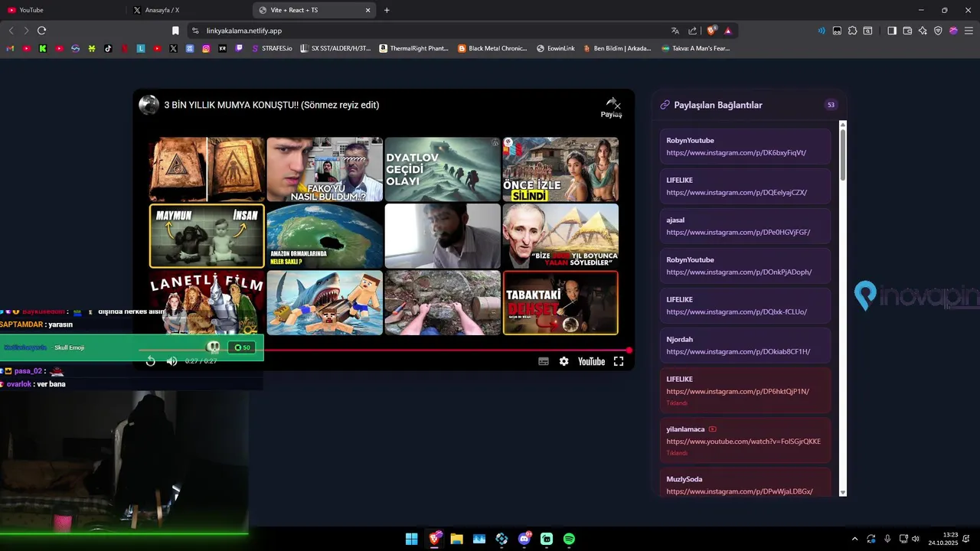Open LIFELIKE's clicked DP6hktQjP1N link
Image resolution: width=980 pixels, height=551 pixels.
point(737,392)
